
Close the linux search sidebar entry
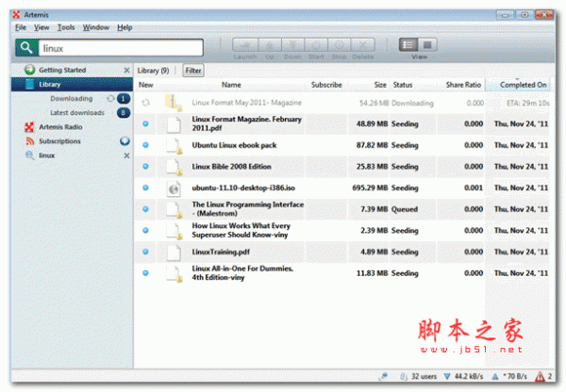pyautogui.click(x=126, y=155)
